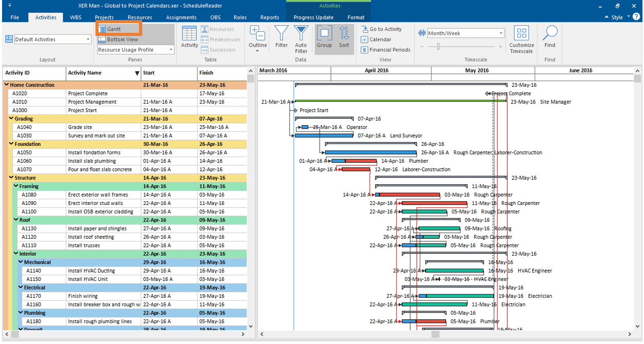Image resolution: width=644 pixels, height=344 pixels.
Task: Click the timescale zoom slider handle
Action: 438,47
